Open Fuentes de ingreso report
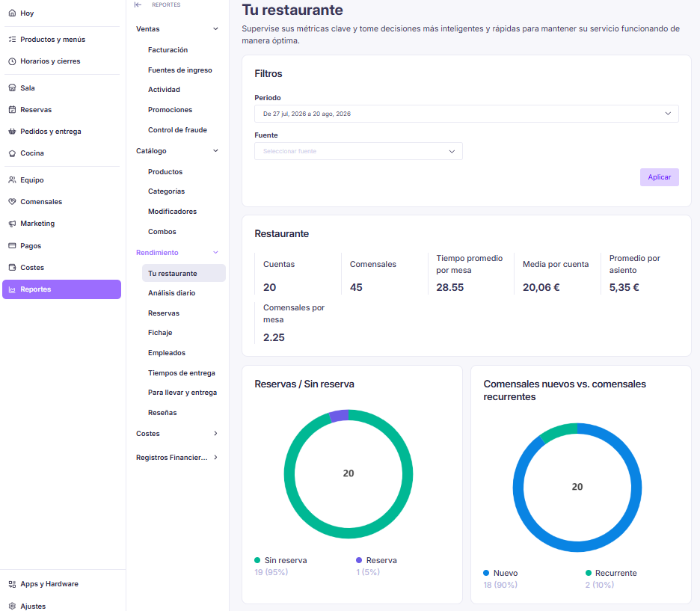Screen dimensions: 700x611 point(180,70)
